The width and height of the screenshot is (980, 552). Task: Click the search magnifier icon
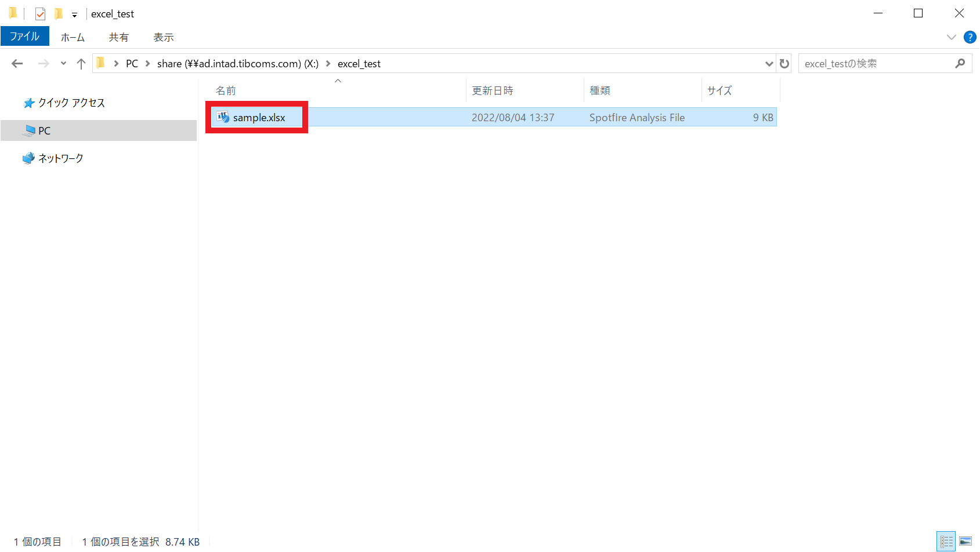click(x=960, y=64)
